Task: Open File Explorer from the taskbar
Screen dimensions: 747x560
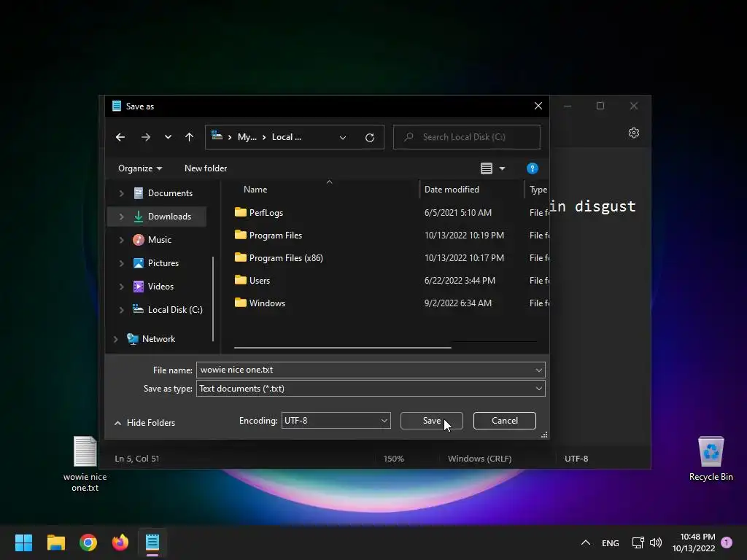Action: (x=55, y=542)
